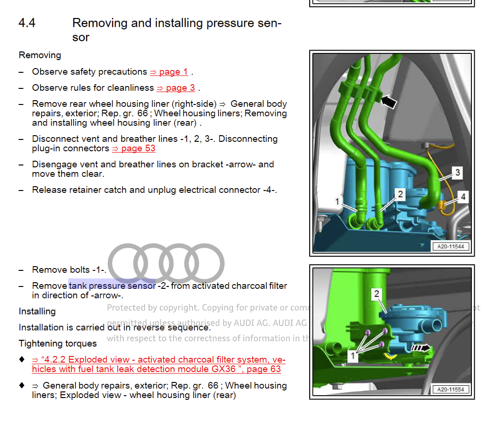Click the section 4.4 heading title

coord(176,30)
